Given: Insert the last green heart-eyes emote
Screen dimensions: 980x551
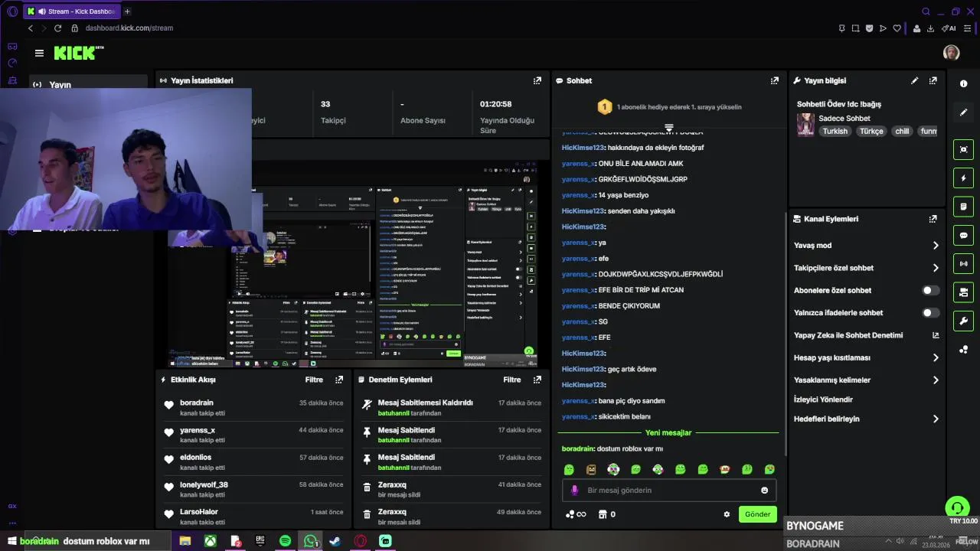Looking at the screenshot, I should click(769, 469).
